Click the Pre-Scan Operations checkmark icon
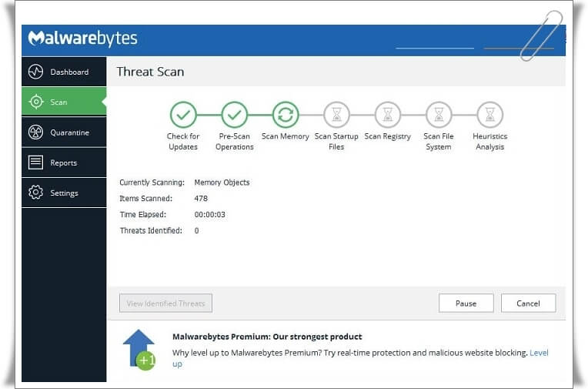The image size is (588, 389). coord(235,115)
